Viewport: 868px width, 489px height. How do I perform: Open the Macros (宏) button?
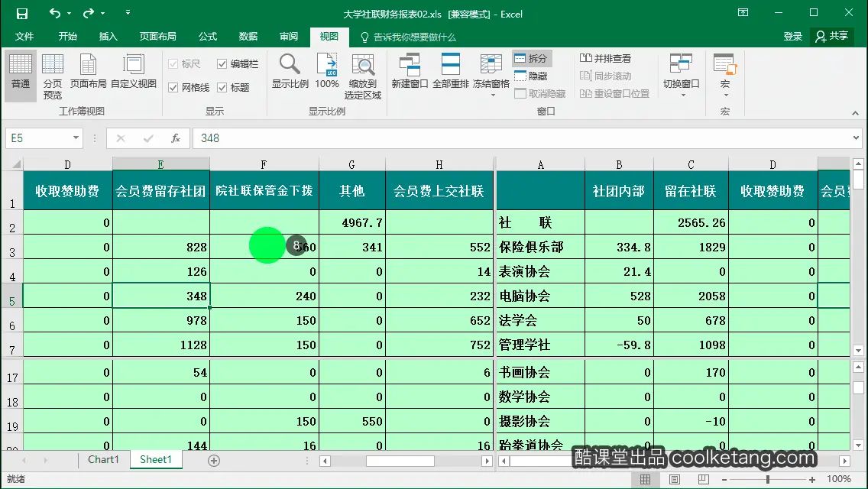point(724,76)
